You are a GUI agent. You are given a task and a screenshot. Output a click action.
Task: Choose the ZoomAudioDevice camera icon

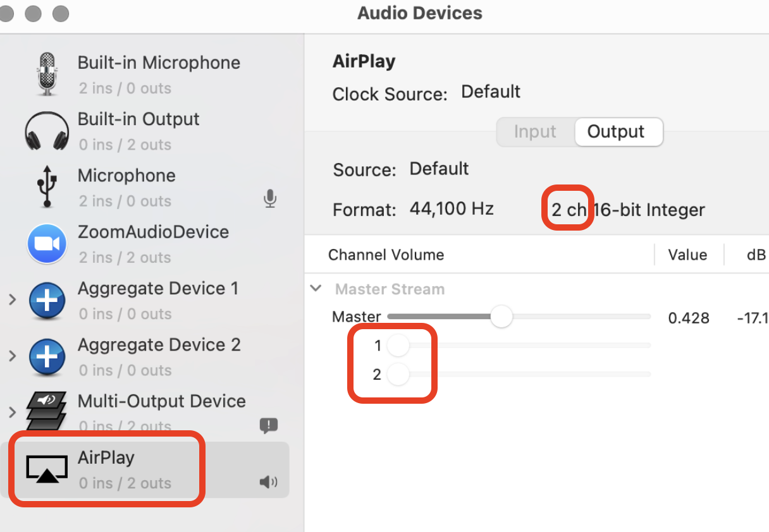tap(47, 244)
